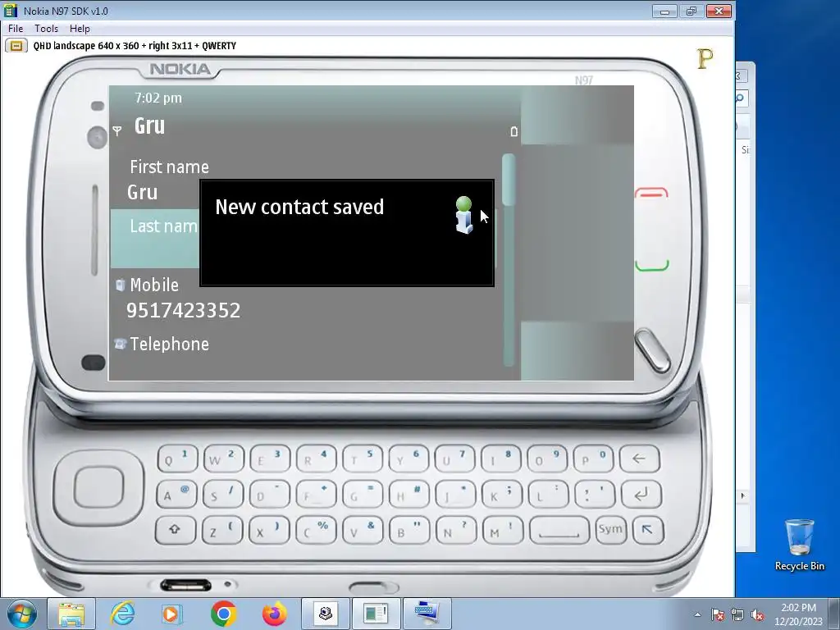Click the O key on keyboard
The height and width of the screenshot is (630, 840).
(x=546, y=459)
